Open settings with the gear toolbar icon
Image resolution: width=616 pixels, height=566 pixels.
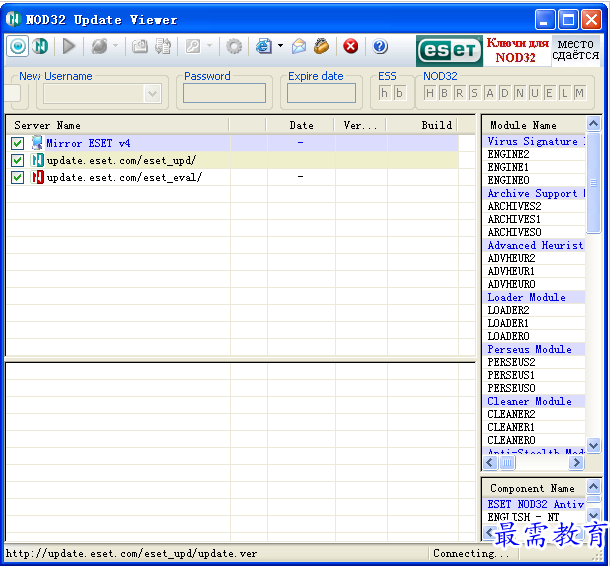pos(234,46)
